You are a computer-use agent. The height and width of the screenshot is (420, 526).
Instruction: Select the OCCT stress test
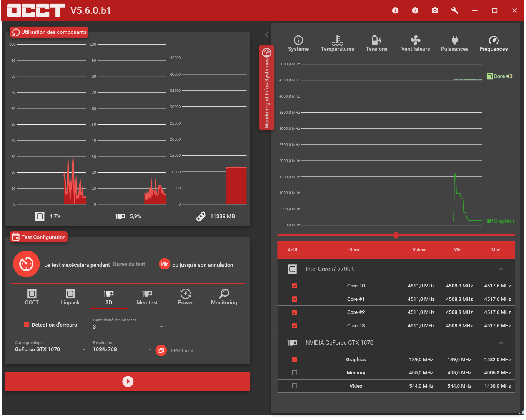point(32,297)
